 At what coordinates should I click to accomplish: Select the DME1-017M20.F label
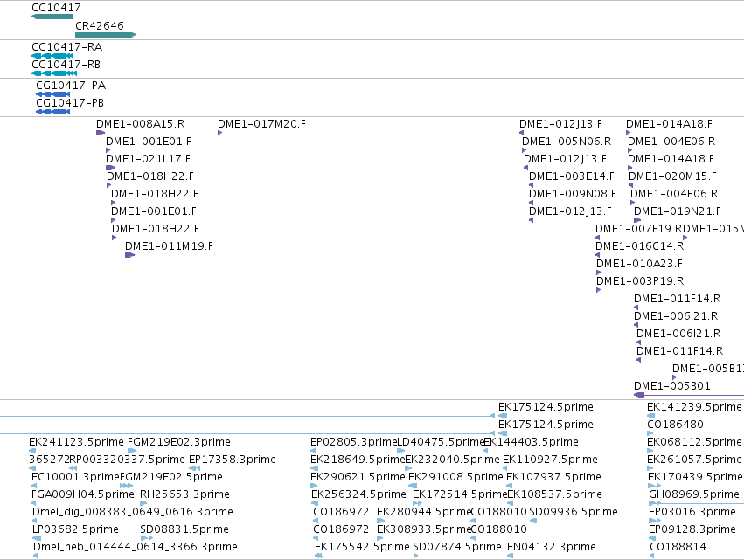point(261,124)
